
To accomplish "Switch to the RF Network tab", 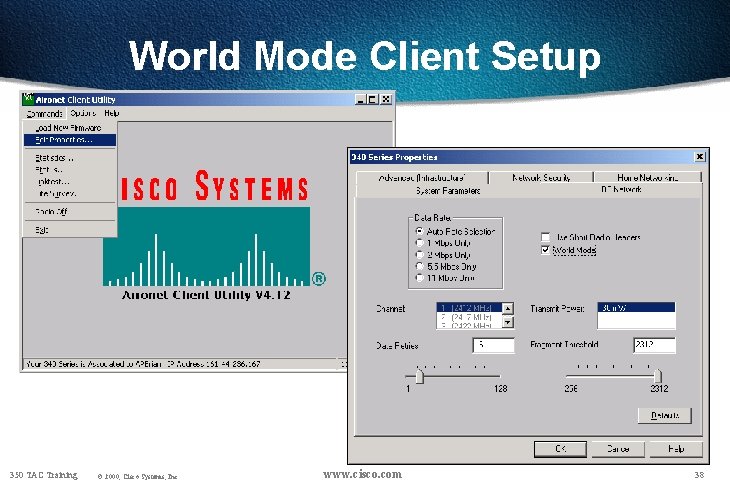I will [x=621, y=189].
